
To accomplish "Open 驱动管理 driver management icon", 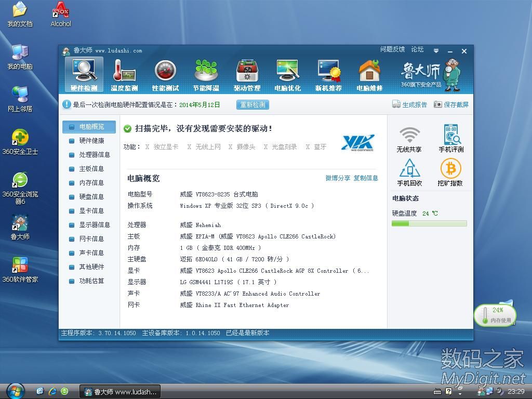I will (x=247, y=75).
